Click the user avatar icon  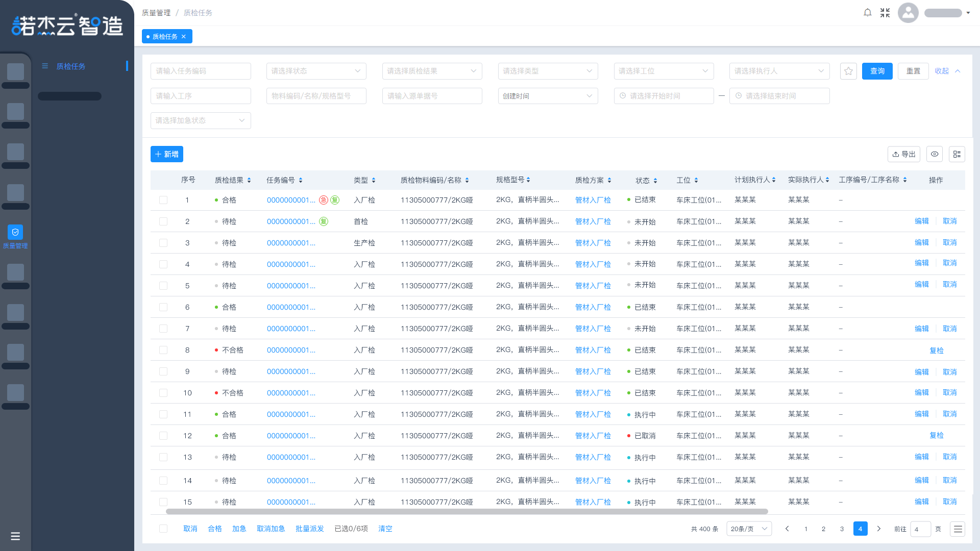pyautogui.click(x=908, y=13)
